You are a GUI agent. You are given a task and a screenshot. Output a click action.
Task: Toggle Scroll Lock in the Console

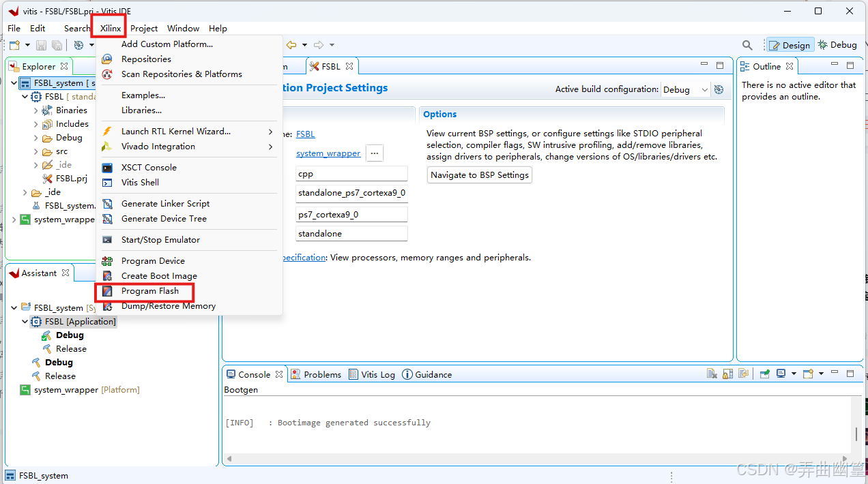pyautogui.click(x=727, y=374)
